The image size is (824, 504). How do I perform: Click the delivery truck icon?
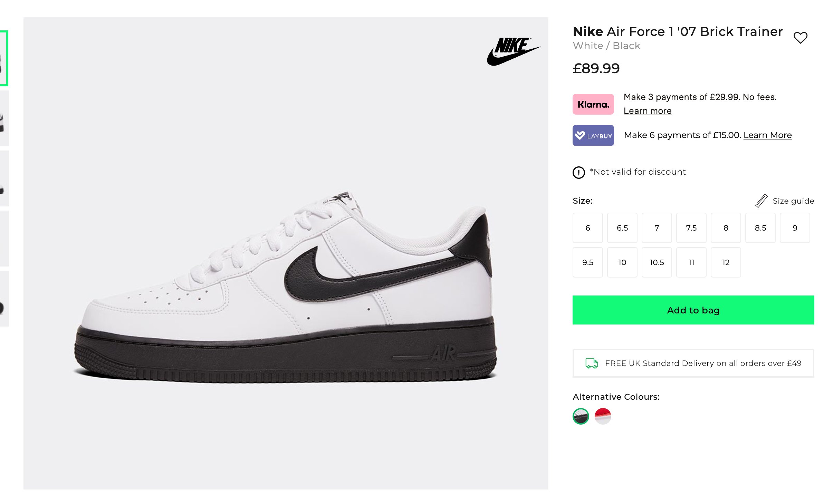pyautogui.click(x=592, y=363)
